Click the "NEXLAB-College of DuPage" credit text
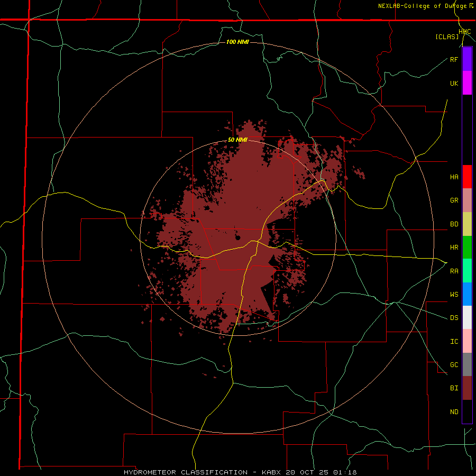This screenshot has width=476, height=476. pyautogui.click(x=423, y=6)
